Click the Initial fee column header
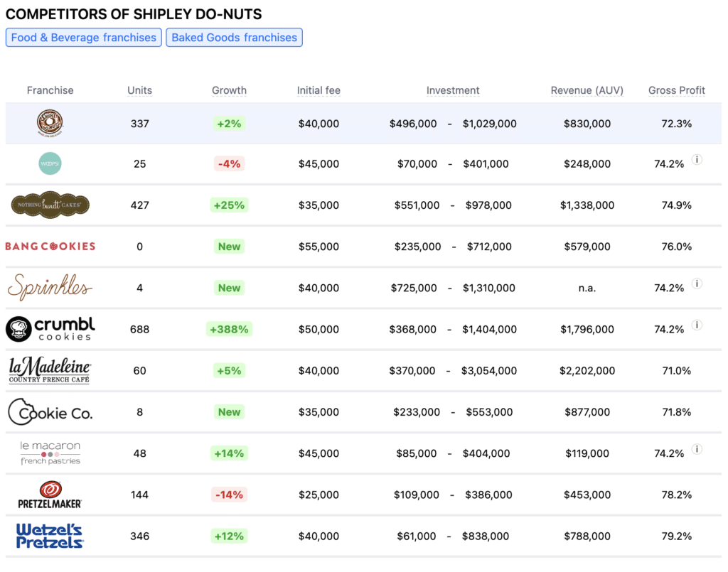This screenshot has width=728, height=572. [x=318, y=90]
